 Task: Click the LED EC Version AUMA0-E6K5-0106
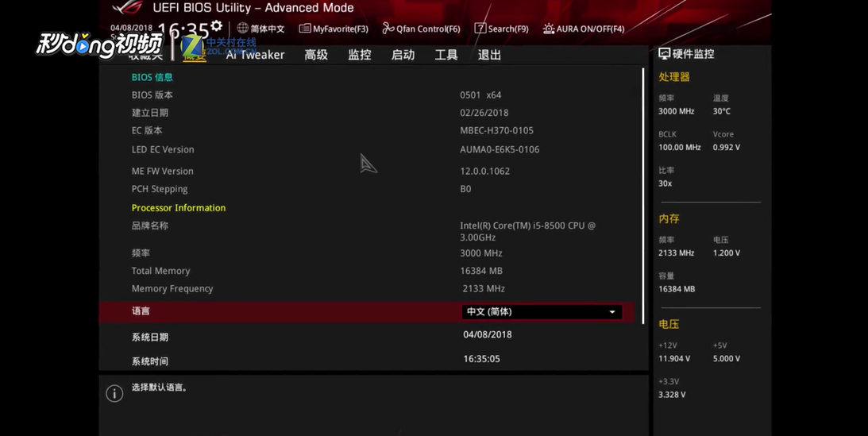500,149
